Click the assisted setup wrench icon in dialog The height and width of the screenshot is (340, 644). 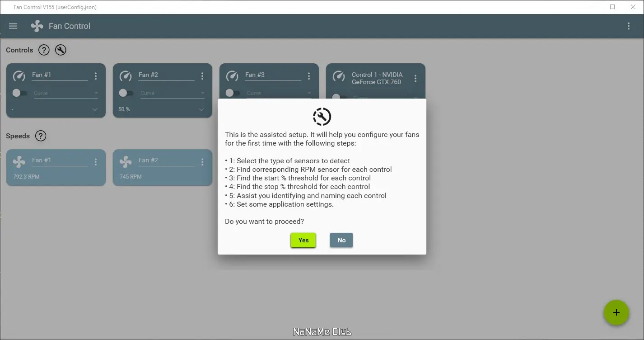click(x=322, y=117)
